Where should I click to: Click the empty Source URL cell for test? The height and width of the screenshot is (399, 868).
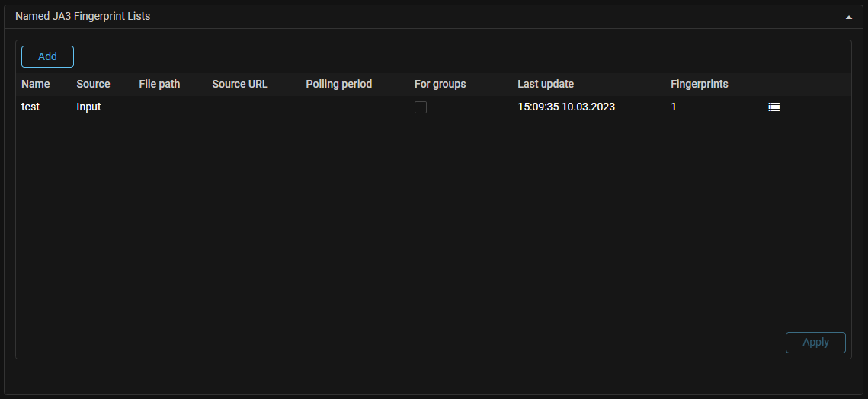click(x=240, y=107)
